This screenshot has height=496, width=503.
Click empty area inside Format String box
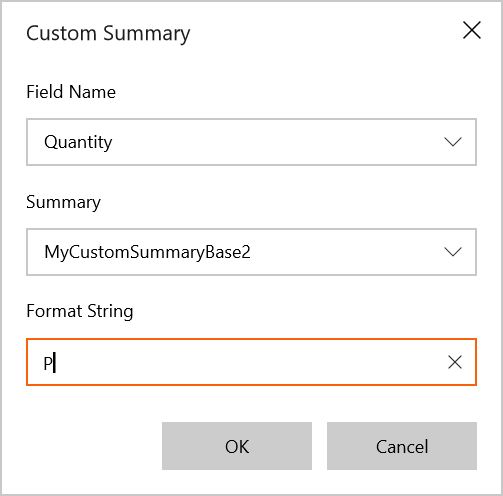point(250,362)
